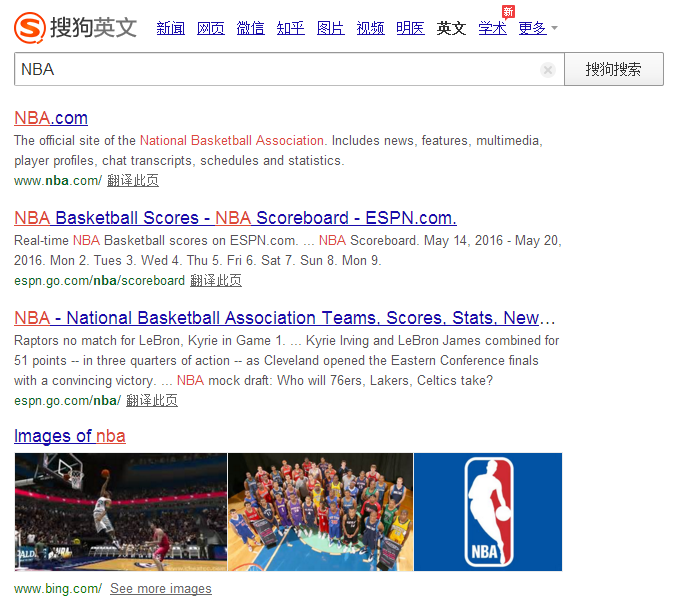Image resolution: width=681 pixels, height=609 pixels.
Task: Switch to the 视频 tab
Action: pyautogui.click(x=371, y=28)
